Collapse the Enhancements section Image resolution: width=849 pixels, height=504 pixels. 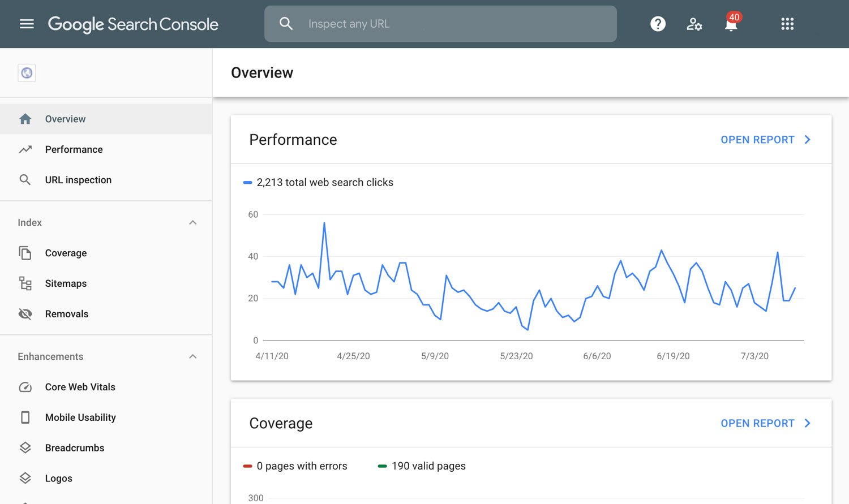click(x=193, y=356)
